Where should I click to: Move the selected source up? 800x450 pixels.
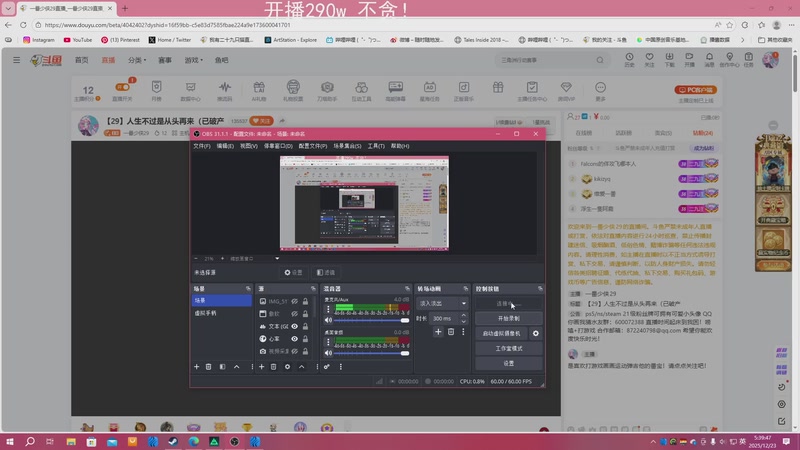(x=302, y=367)
